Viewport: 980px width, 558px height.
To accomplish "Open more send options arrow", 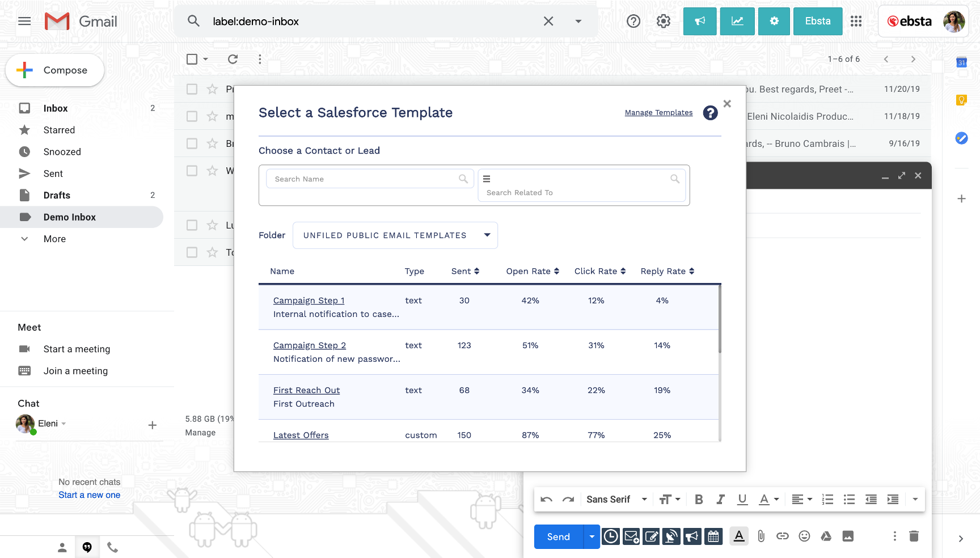I will pos(592,536).
